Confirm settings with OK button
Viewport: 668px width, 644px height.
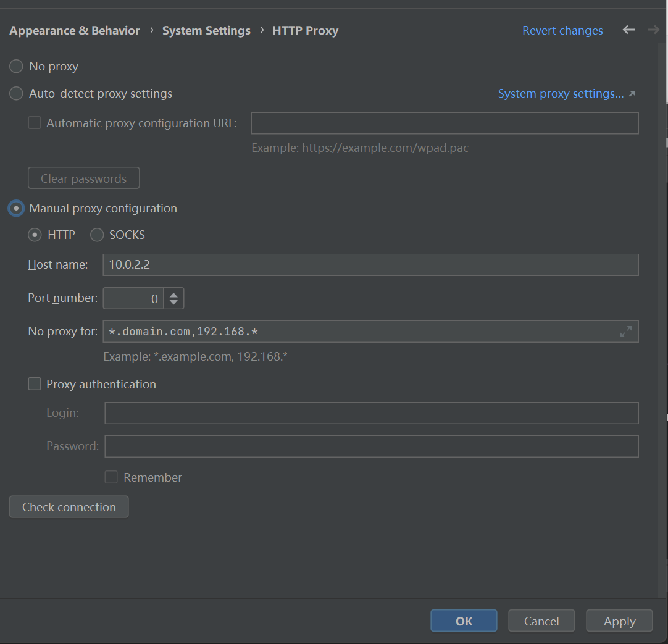pyautogui.click(x=464, y=621)
